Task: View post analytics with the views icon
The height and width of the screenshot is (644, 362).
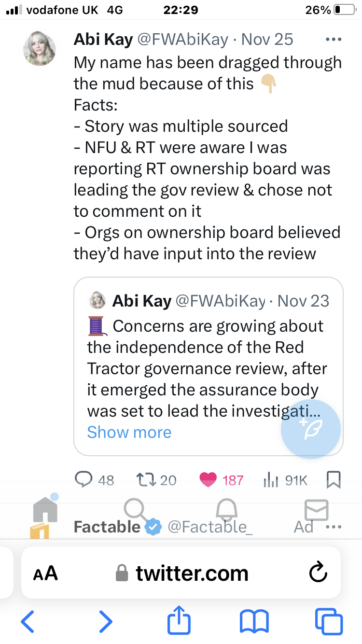Action: [271, 480]
